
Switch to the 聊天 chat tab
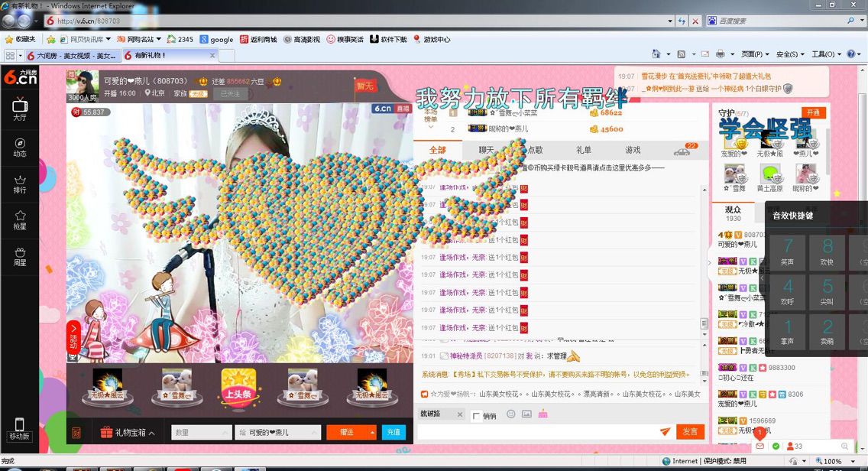pos(485,150)
